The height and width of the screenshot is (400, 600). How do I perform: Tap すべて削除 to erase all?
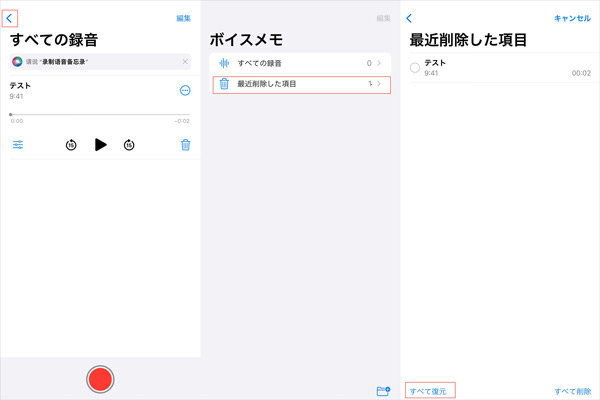click(573, 391)
